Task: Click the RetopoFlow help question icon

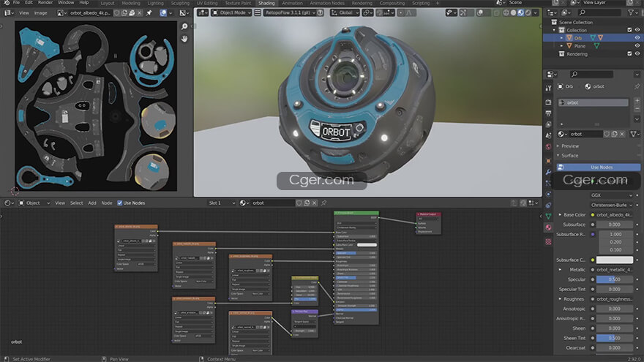Action: 320,12
